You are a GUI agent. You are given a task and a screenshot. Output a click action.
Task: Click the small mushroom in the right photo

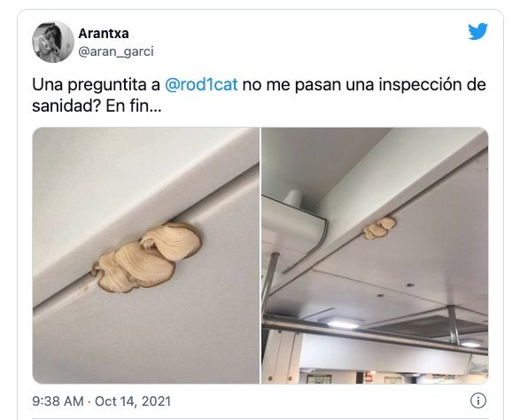pos(379,228)
